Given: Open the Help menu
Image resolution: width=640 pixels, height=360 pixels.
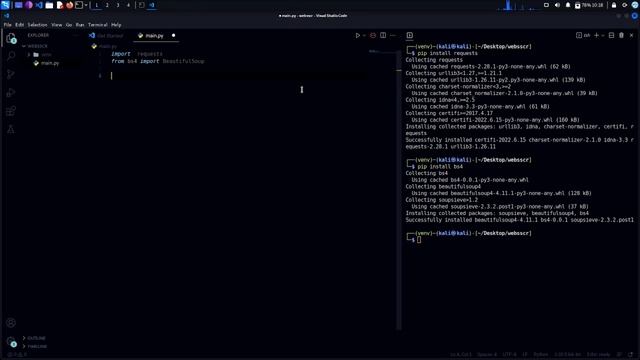Looking at the screenshot, I should click(x=116, y=25).
